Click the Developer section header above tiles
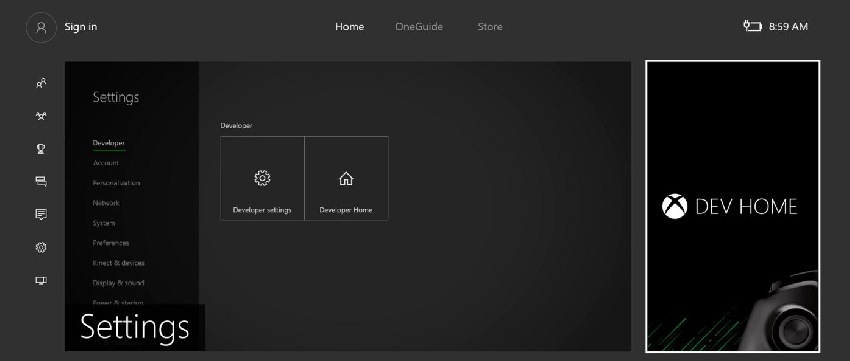Image resolution: width=850 pixels, height=361 pixels. pyautogui.click(x=236, y=125)
